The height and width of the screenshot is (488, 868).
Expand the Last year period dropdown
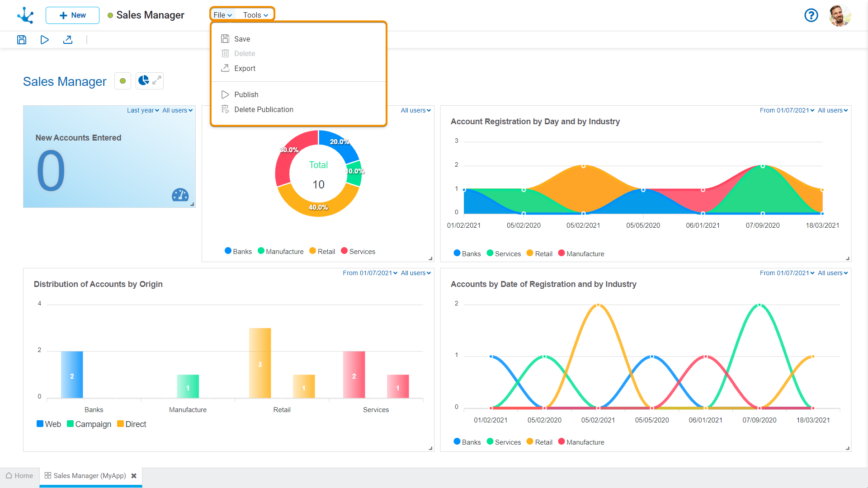click(x=143, y=110)
